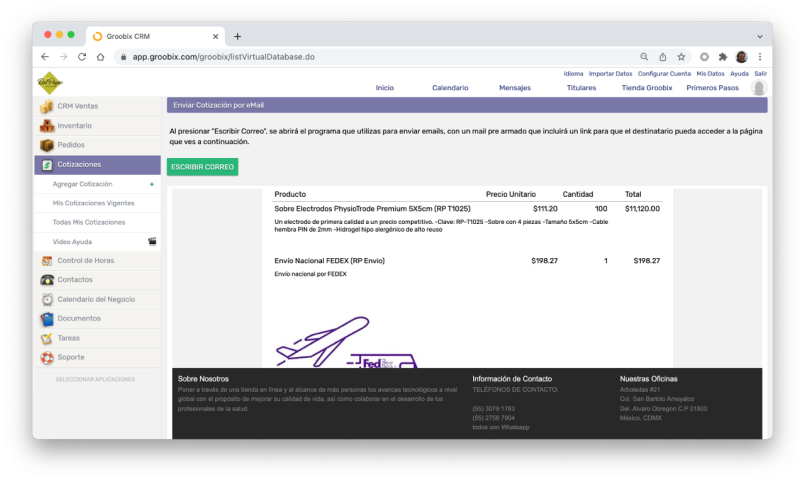
Task: Select Todas Mis Cotizaciones
Action: coord(89,222)
